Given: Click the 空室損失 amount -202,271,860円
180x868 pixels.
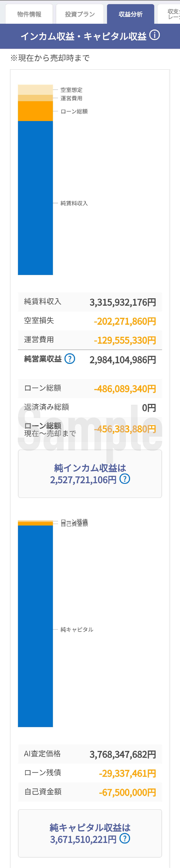Looking at the screenshot, I should coord(125,321).
